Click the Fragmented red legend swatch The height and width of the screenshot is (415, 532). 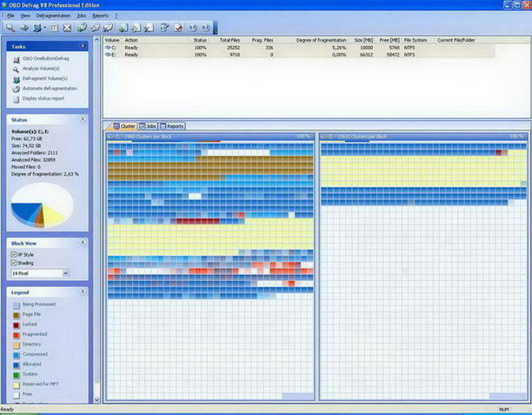(x=15, y=334)
